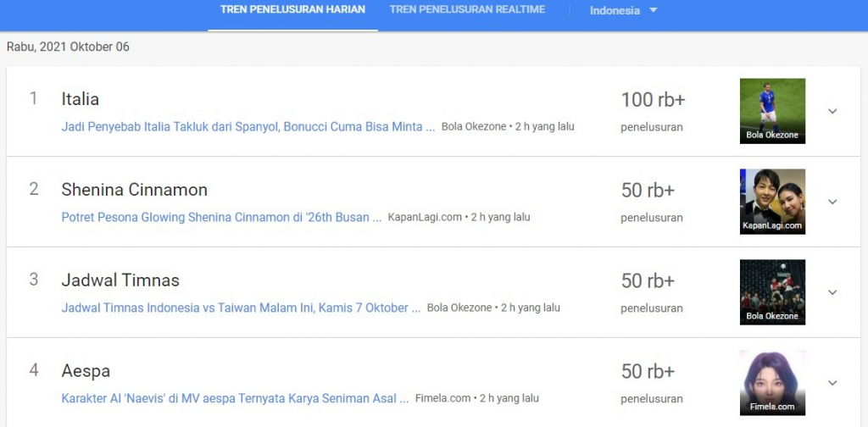
Task: Click rank number 3 beside Jadwal Timnas
Action: (x=34, y=280)
